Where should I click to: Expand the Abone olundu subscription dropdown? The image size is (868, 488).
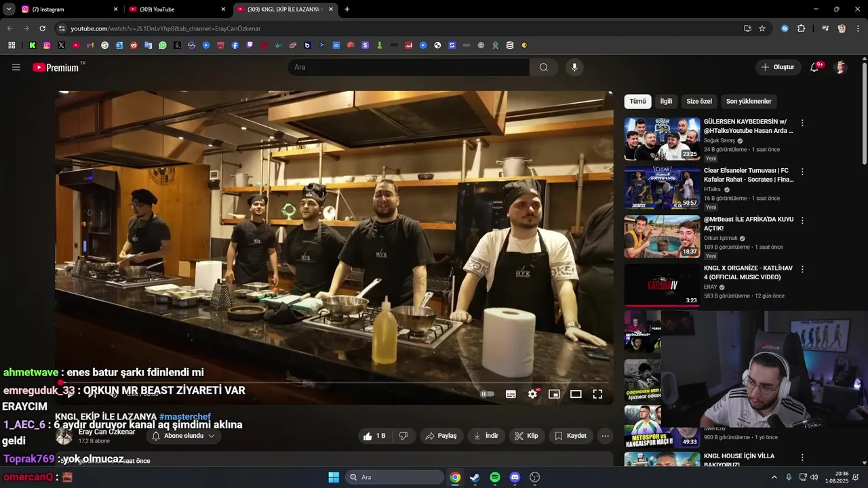[x=184, y=436]
